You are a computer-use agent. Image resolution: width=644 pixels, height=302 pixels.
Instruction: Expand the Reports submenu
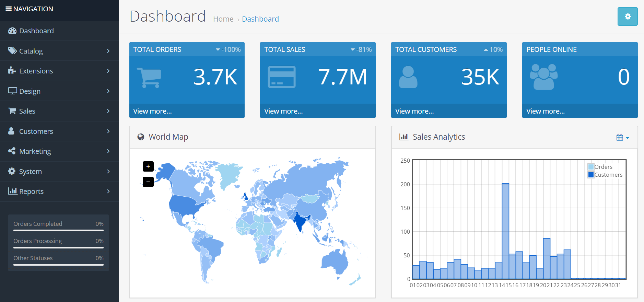59,191
